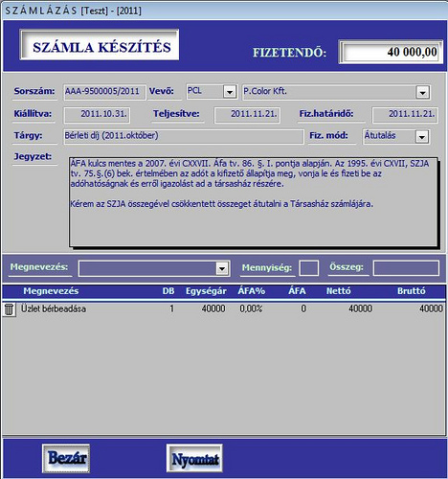Focus the Mennyiség quantity box
The height and width of the screenshot is (479, 448).
(x=308, y=268)
